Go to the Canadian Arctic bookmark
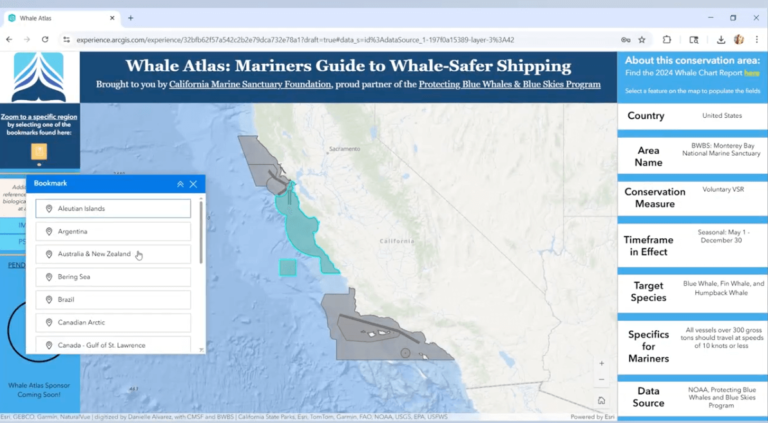768x423 pixels. (113, 323)
